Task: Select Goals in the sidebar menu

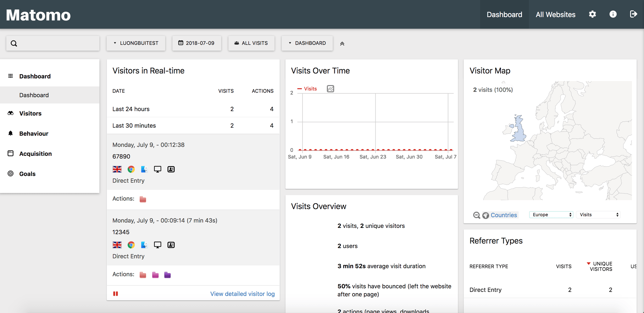Action: [x=27, y=173]
